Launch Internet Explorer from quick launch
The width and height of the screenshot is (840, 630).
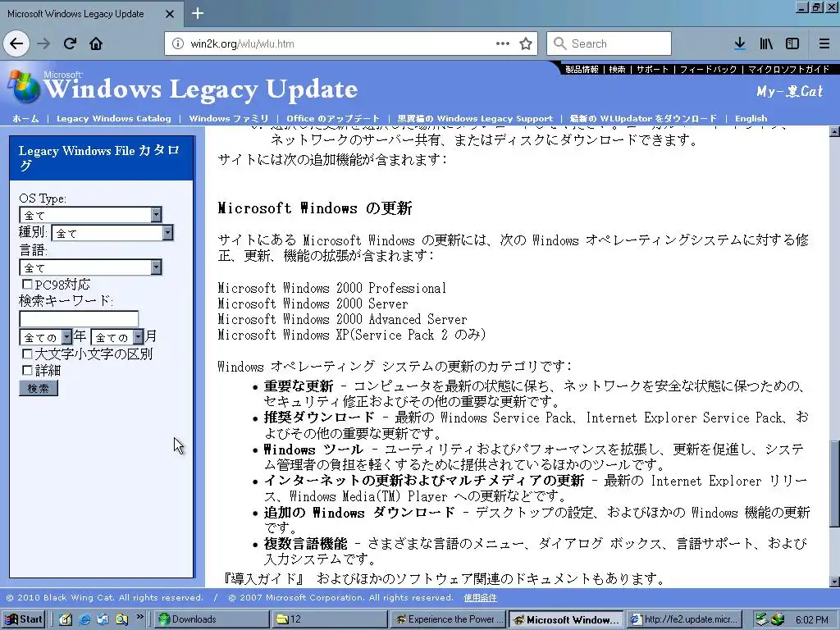(x=84, y=619)
